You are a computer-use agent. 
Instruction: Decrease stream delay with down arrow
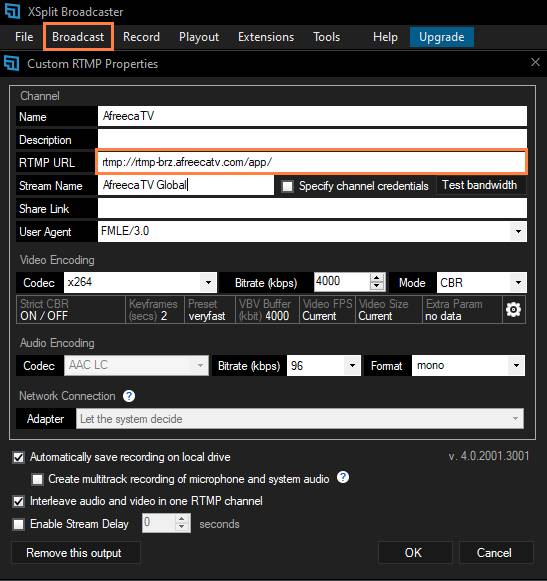(x=181, y=527)
